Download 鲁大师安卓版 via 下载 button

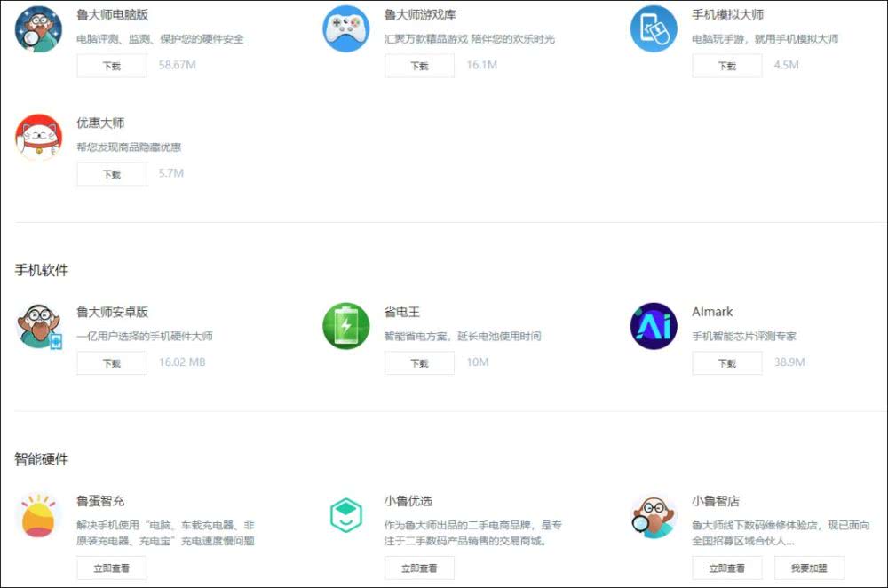112,363
